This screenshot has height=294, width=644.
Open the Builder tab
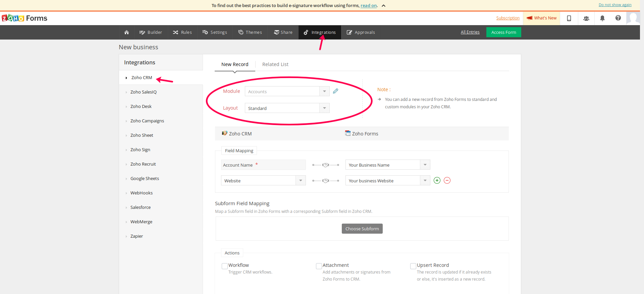[x=151, y=33]
